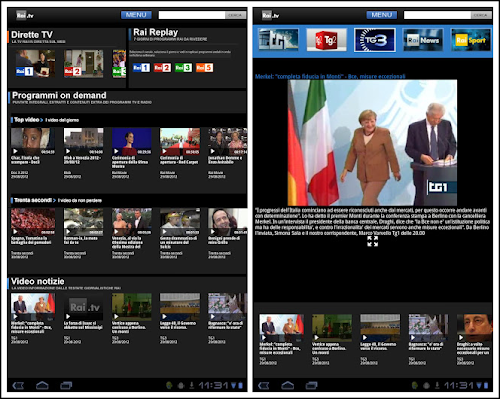Switch to the Rai Sport channel tab
Image resolution: width=500 pixels, height=399 pixels.
pyautogui.click(x=471, y=40)
